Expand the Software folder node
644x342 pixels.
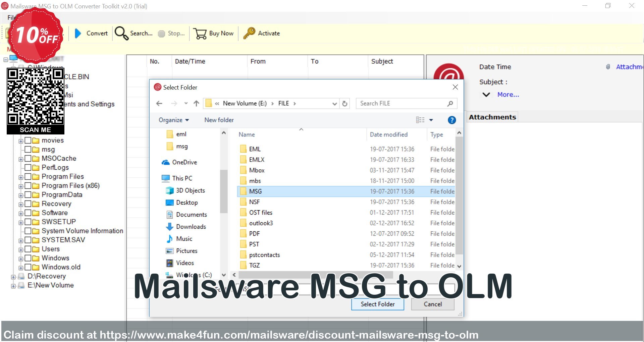21,214
